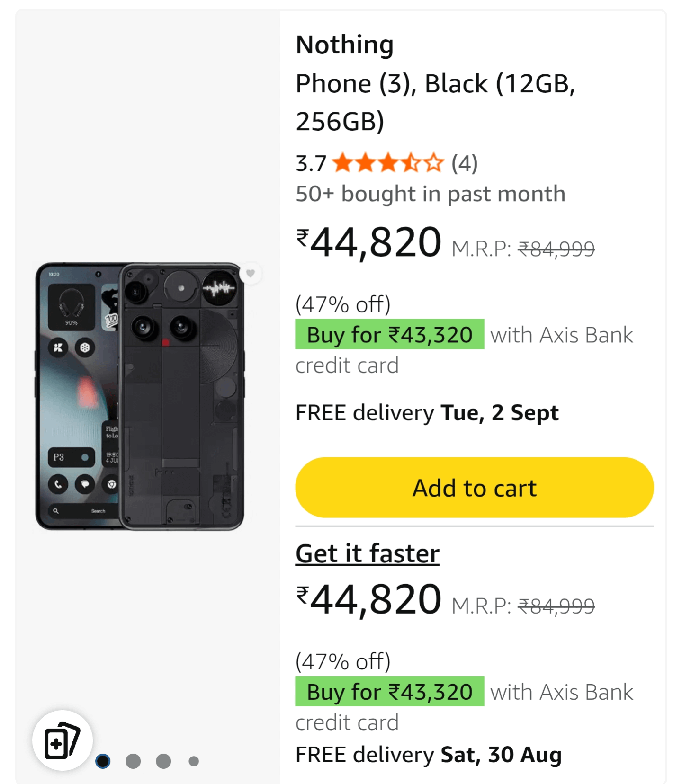Click the 3.7 rating number

[x=311, y=164]
